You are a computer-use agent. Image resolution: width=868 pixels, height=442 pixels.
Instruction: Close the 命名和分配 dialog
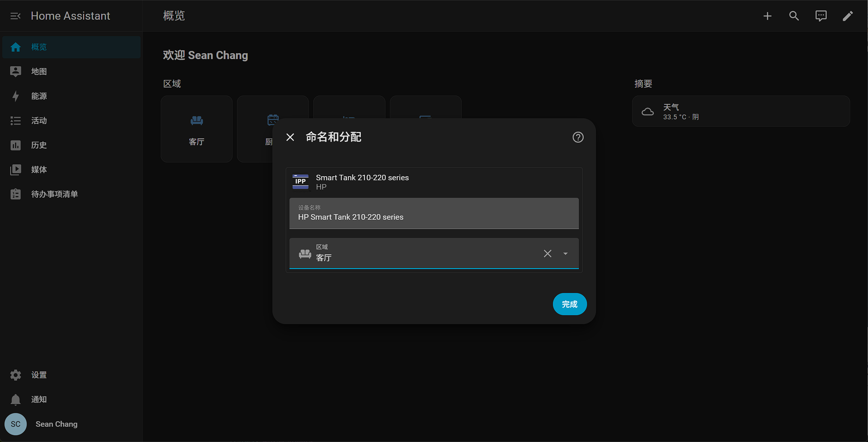point(290,137)
